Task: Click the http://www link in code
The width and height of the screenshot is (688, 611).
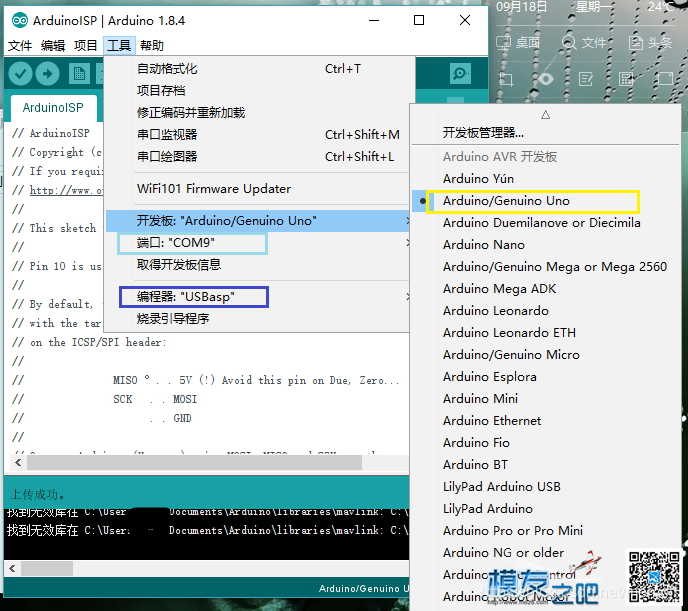Action: coord(66,190)
